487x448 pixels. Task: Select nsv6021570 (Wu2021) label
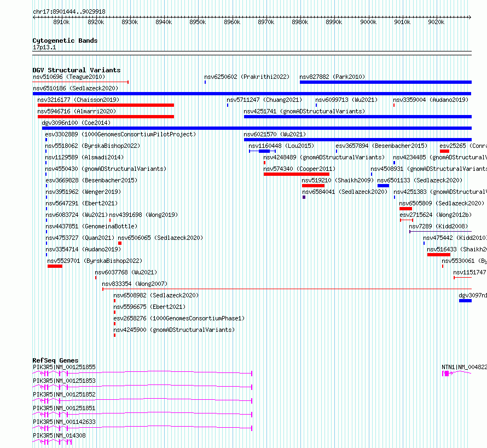275,134
